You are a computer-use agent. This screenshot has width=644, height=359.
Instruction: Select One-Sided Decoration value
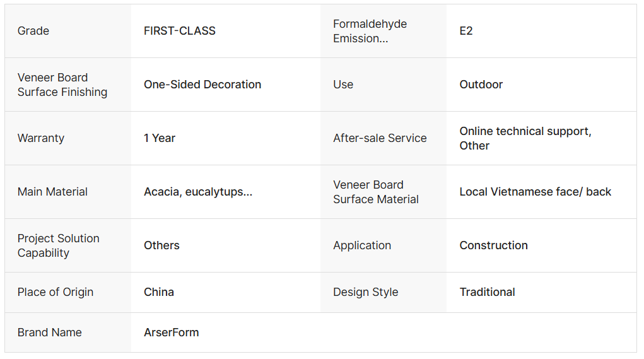202,85
